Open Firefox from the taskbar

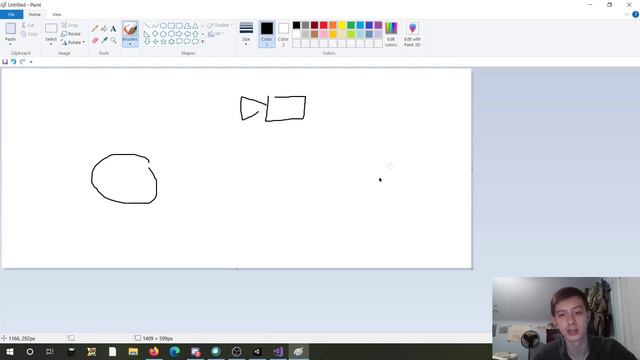[x=154, y=351]
